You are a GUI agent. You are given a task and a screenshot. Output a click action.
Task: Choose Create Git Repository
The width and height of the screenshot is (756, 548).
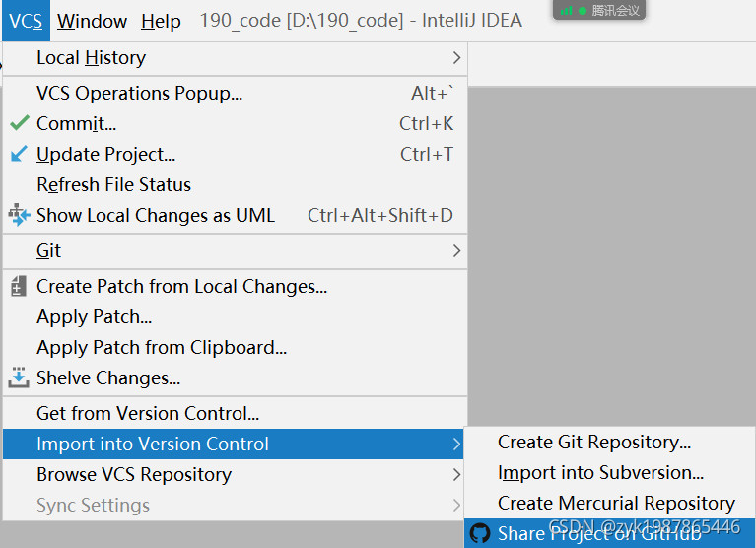[610, 442]
